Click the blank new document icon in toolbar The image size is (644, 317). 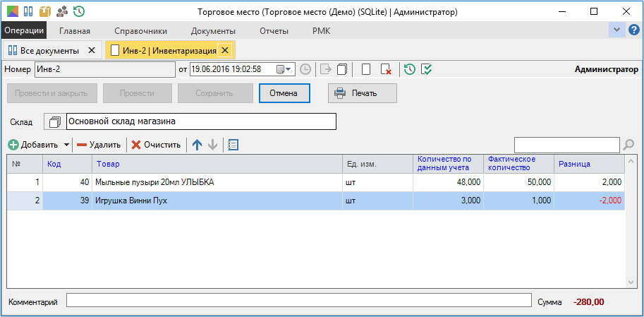(366, 69)
